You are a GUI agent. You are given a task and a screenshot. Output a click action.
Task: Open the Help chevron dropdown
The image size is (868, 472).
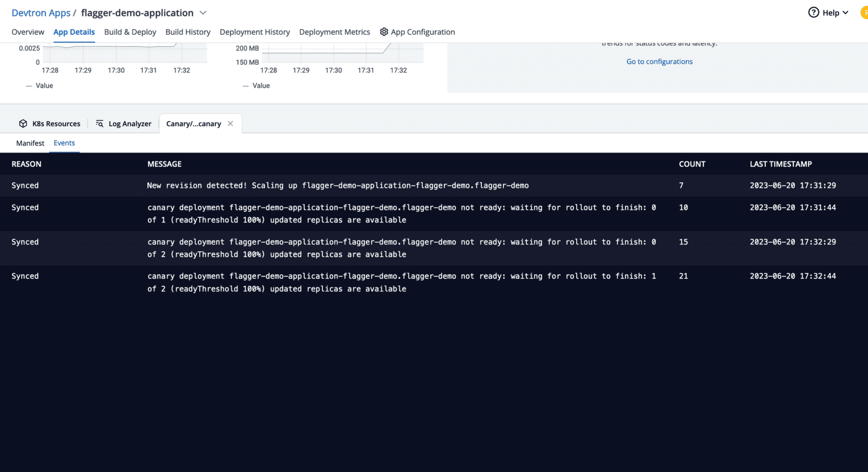coord(846,13)
